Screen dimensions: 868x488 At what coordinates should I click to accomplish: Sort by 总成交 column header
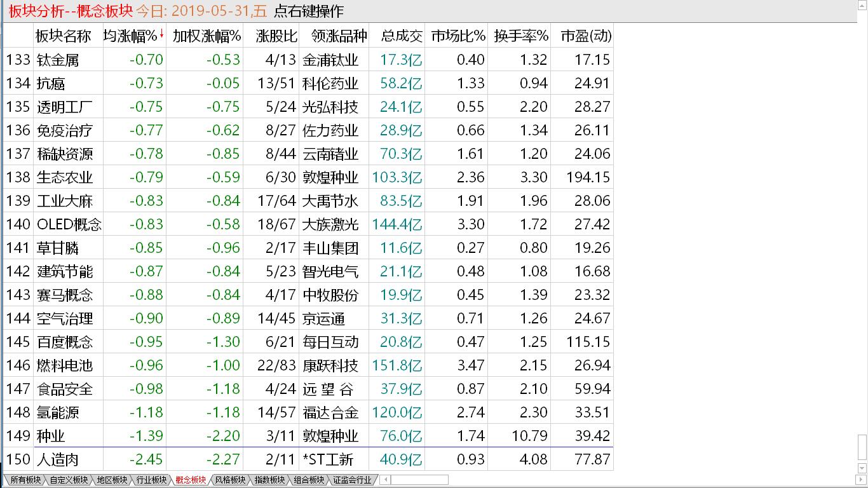pos(402,36)
